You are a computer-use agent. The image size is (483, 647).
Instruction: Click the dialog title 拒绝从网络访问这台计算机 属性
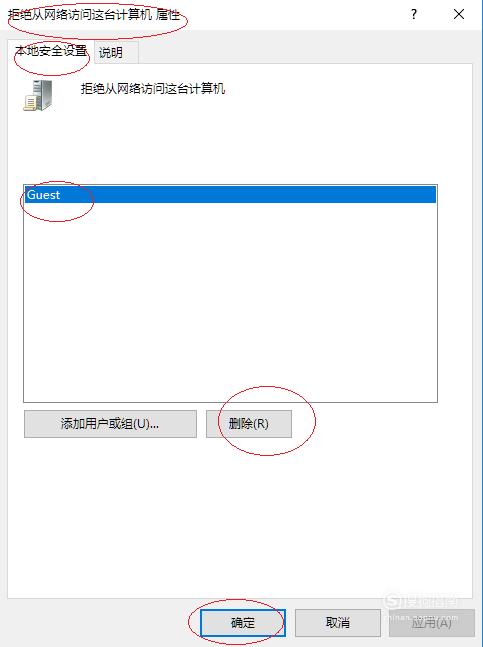(x=94, y=15)
